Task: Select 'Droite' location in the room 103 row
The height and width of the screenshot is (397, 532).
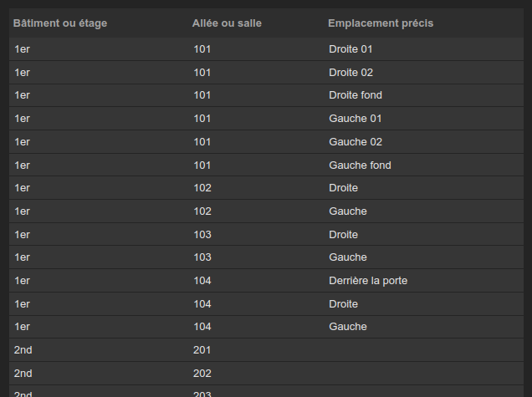Action: pyautogui.click(x=343, y=235)
